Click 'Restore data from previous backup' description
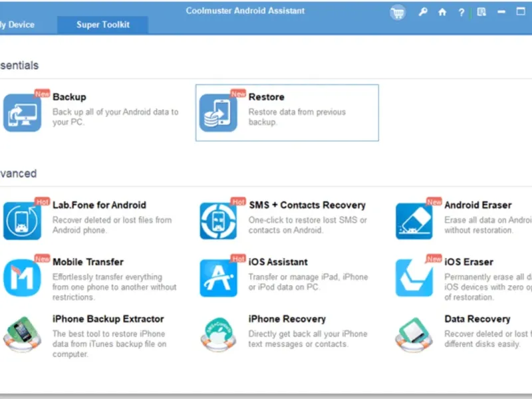Image resolution: width=532 pixels, height=399 pixels. [x=297, y=117]
